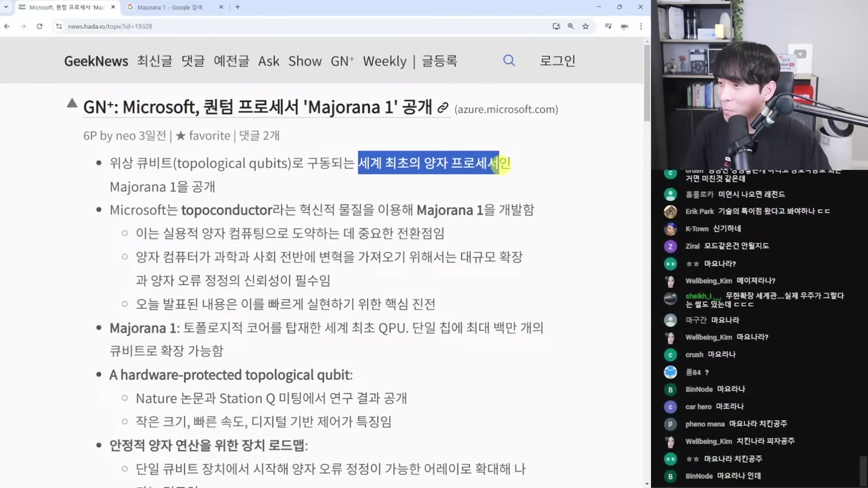Open the 댓글 2개 comments link
Screen dimensions: 868x488
tap(259, 136)
